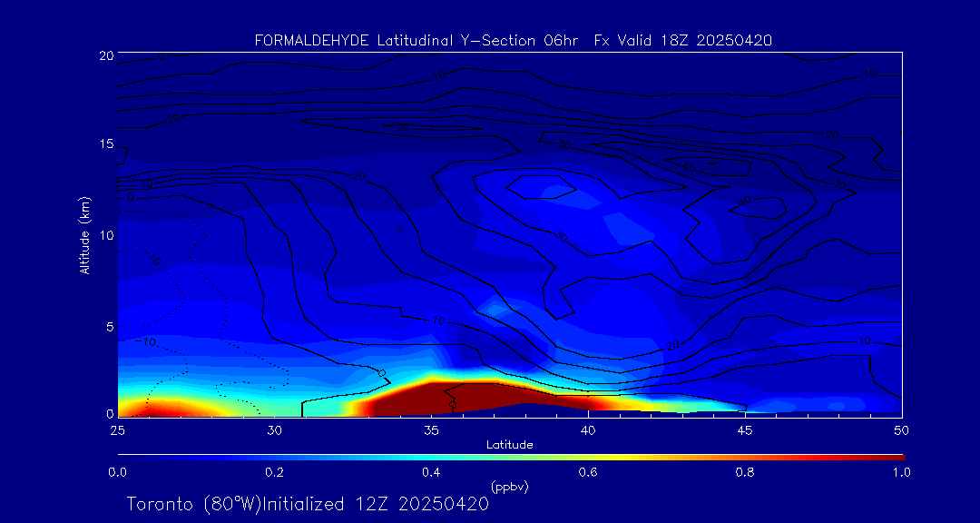The width and height of the screenshot is (980, 523).
Task: Click latitude axis tick label 25
Action: [117, 430]
